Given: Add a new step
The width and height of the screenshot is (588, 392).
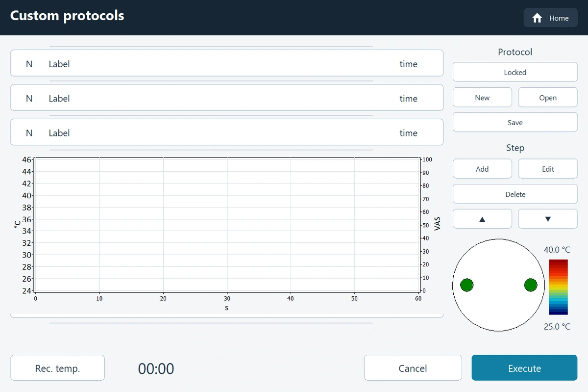Looking at the screenshot, I should coord(482,169).
